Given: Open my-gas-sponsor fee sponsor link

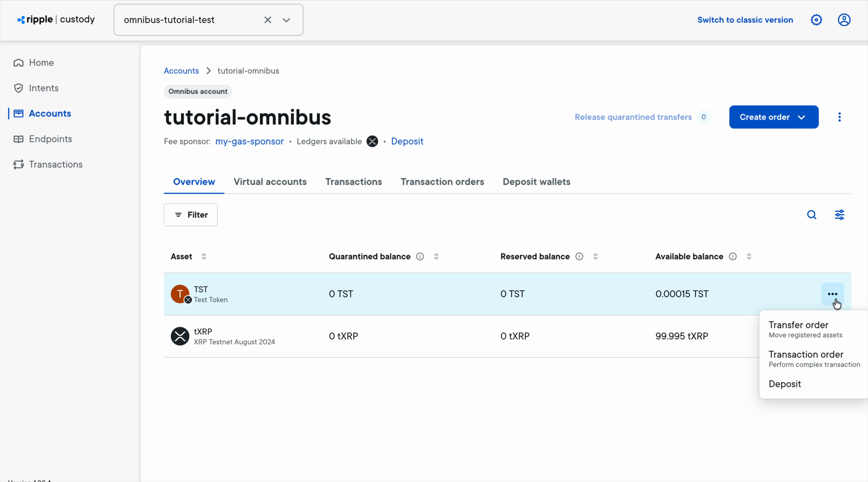Looking at the screenshot, I should 249,141.
